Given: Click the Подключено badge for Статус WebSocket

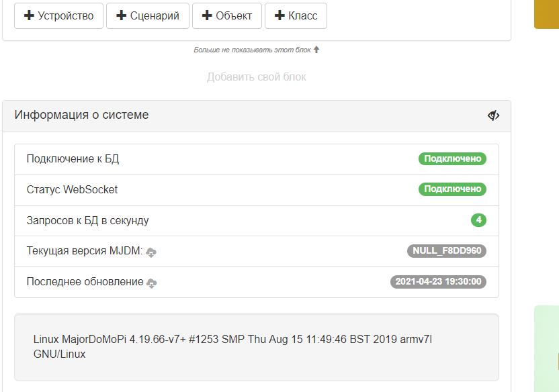Looking at the screenshot, I should pyautogui.click(x=452, y=189).
